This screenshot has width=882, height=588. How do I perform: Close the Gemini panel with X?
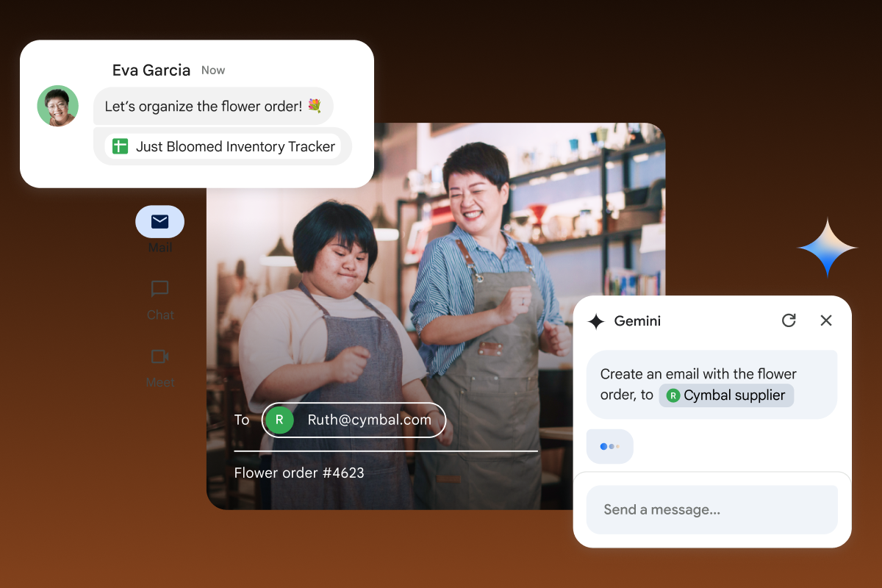tap(826, 320)
